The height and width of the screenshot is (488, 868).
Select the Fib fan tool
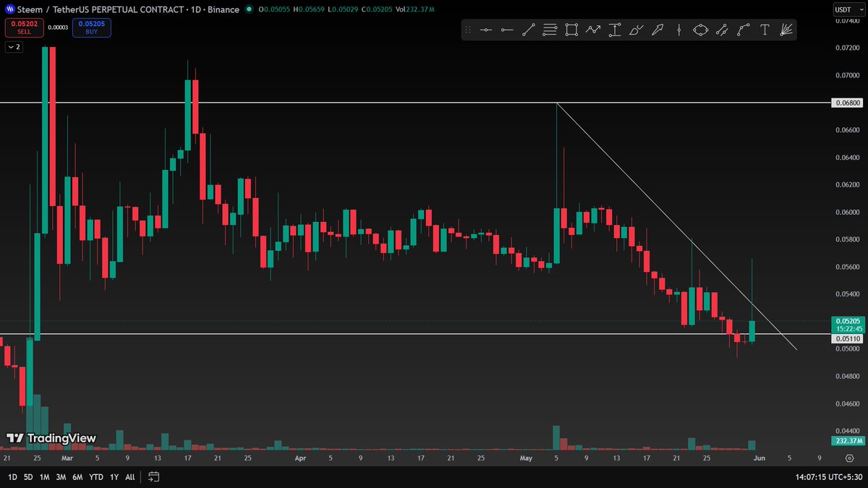(x=786, y=30)
